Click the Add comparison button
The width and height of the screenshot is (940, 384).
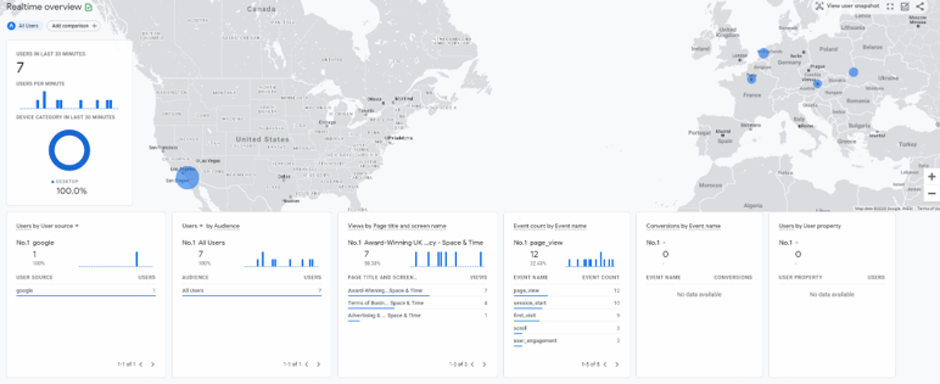coord(74,26)
